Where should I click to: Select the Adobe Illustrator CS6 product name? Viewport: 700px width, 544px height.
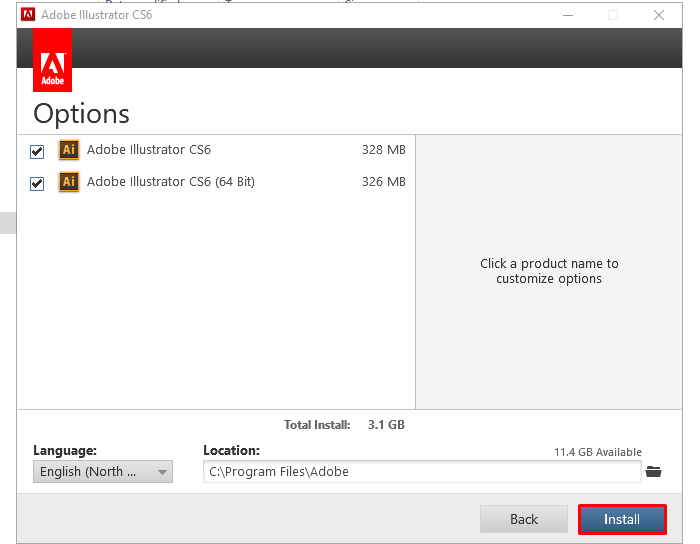coord(149,151)
